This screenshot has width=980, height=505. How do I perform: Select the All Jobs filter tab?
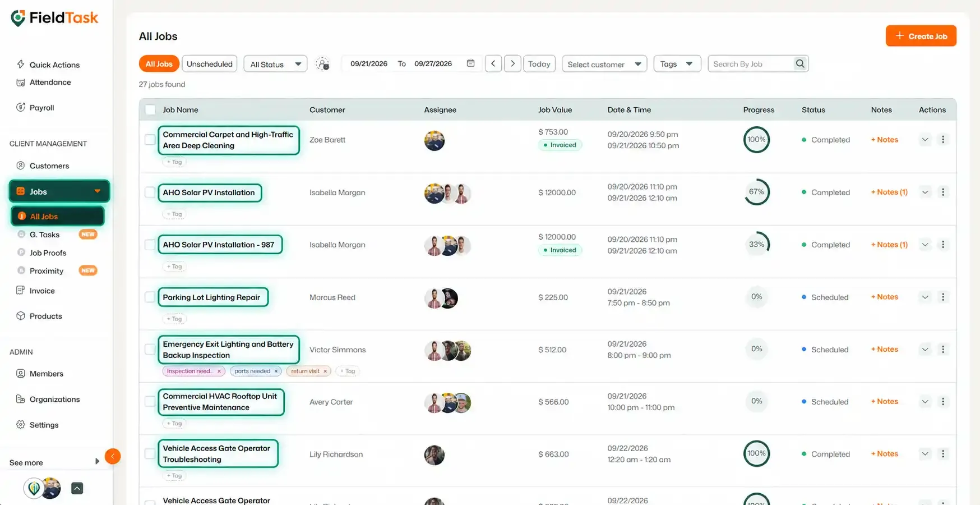(159, 64)
